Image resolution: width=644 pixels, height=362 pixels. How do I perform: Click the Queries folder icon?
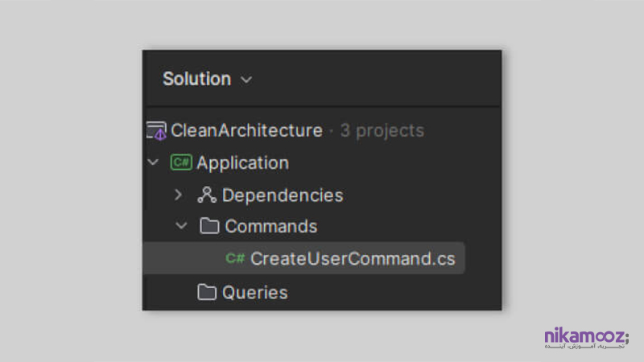[207, 292]
